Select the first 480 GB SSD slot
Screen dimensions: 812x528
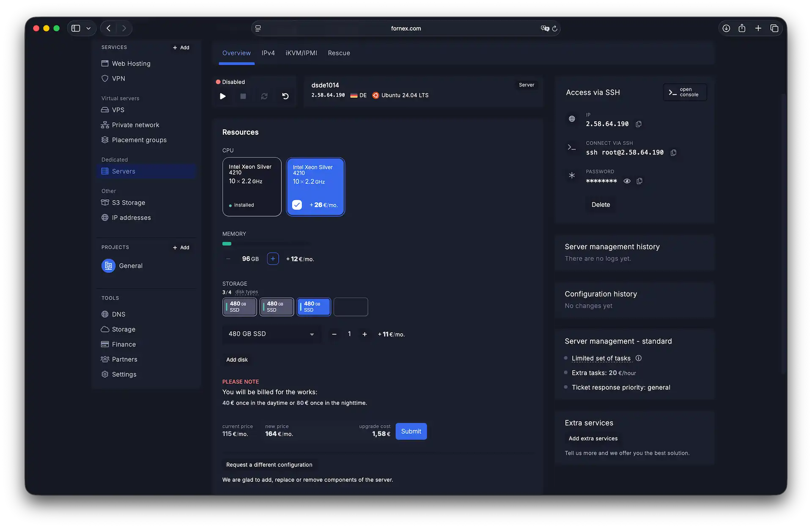[240, 307]
